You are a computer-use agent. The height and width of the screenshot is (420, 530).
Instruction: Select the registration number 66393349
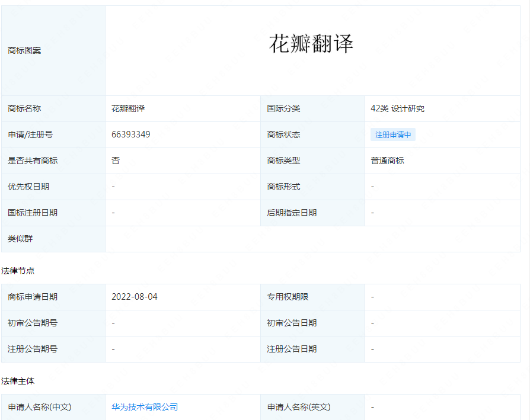(130, 134)
